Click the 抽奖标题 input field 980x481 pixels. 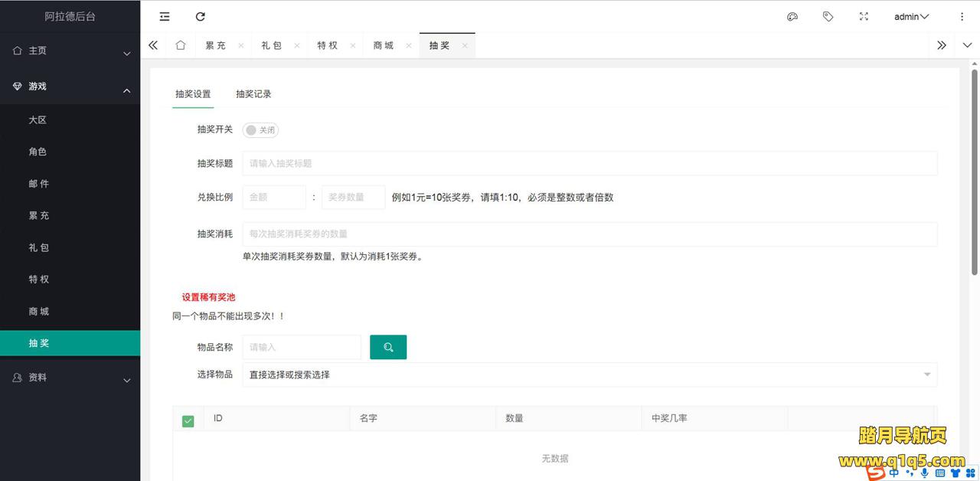pyautogui.click(x=590, y=163)
